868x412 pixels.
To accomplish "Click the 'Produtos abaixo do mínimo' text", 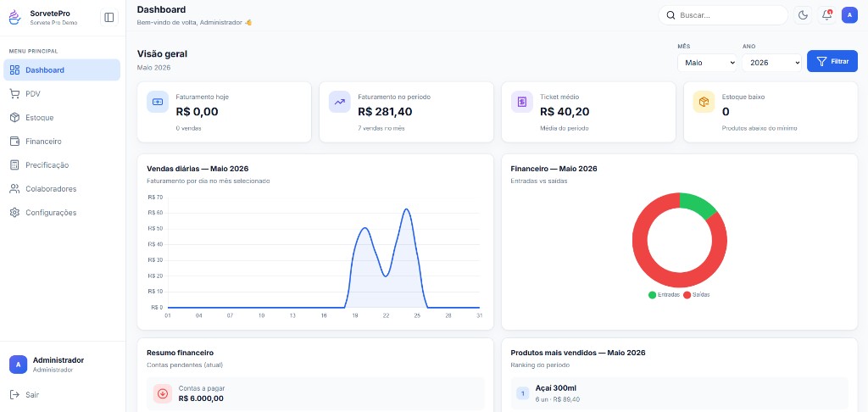I will [x=759, y=129].
